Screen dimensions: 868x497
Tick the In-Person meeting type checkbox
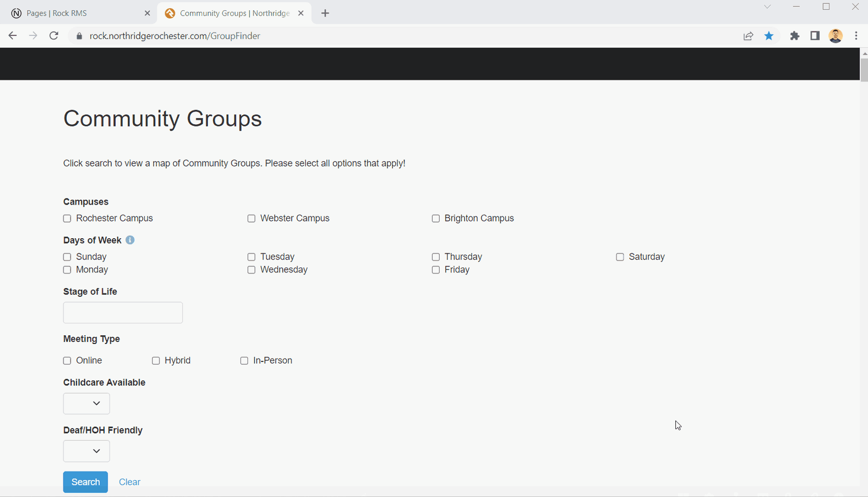[244, 361]
